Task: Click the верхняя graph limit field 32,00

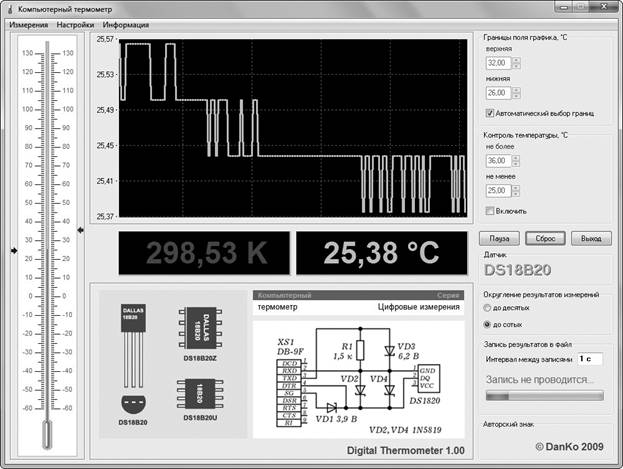Action: click(499, 63)
